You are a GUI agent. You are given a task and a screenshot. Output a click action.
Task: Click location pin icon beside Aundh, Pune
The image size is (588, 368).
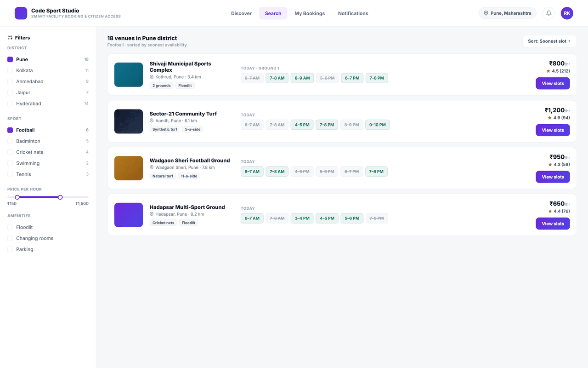pos(152,121)
